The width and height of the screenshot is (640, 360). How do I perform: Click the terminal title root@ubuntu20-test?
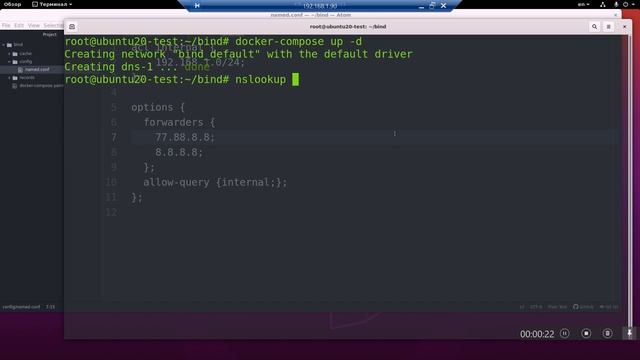[347, 27]
